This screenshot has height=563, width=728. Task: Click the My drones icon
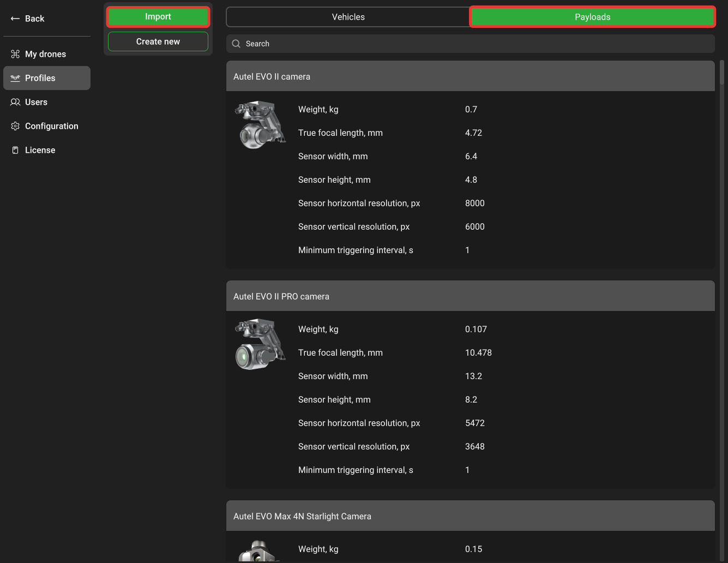[x=15, y=54]
